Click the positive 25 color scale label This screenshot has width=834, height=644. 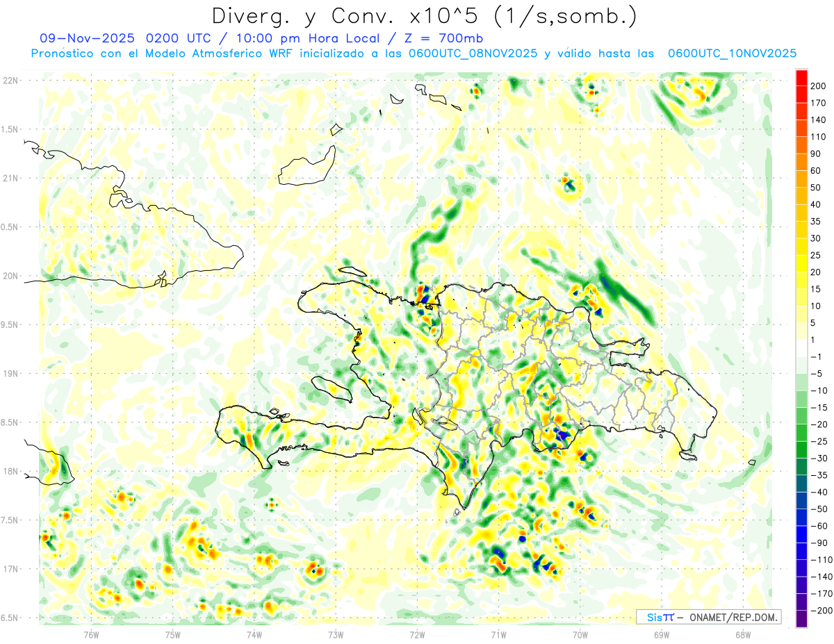(817, 256)
